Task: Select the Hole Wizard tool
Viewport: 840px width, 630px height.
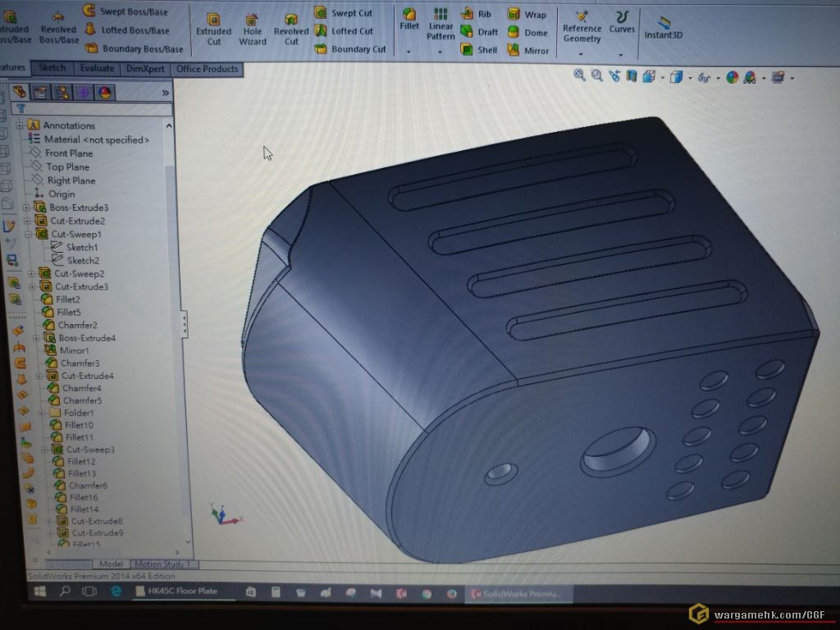Action: [252, 29]
